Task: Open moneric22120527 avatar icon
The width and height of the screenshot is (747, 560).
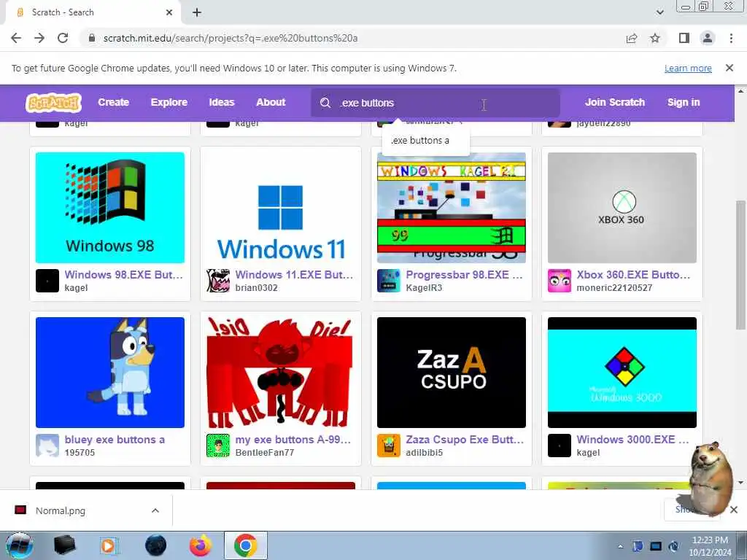Action: (x=560, y=281)
